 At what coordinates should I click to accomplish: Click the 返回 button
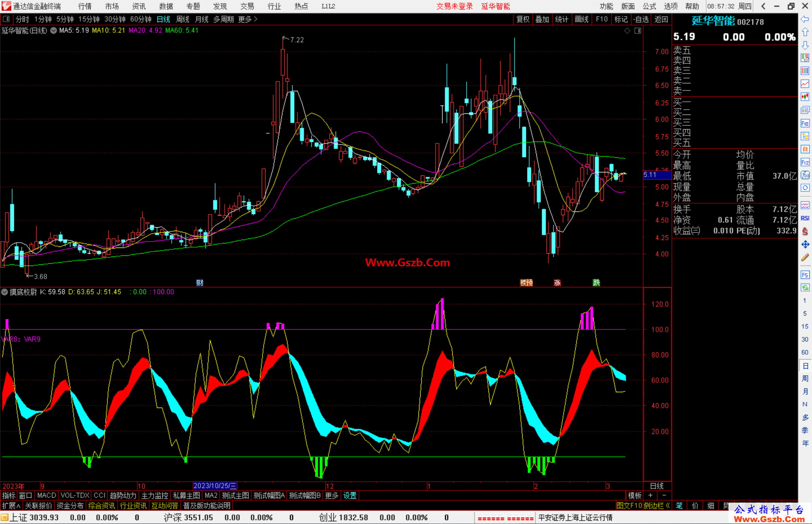661,19
